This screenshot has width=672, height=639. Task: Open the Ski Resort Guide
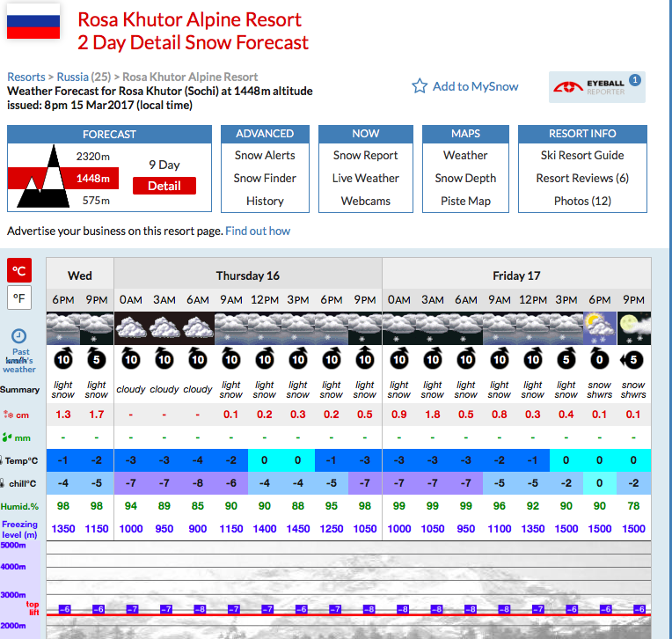click(582, 155)
